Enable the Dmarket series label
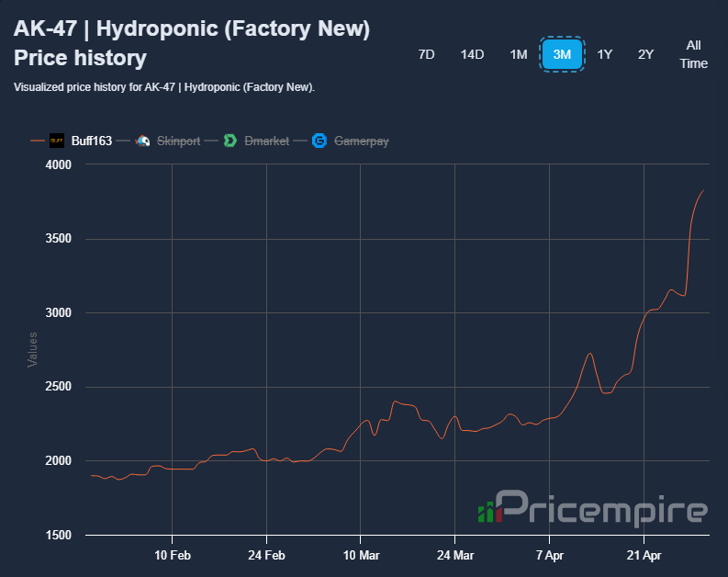Screen dimensions: 728x577 point(266,141)
